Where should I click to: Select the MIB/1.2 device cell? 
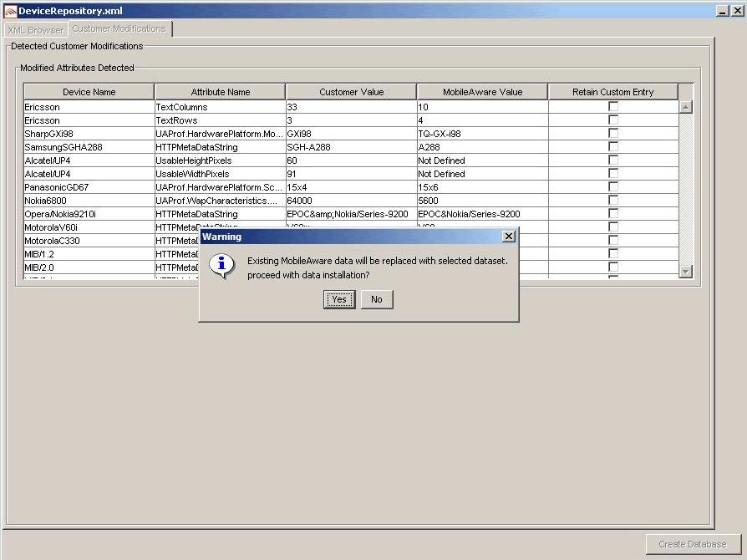tap(89, 253)
